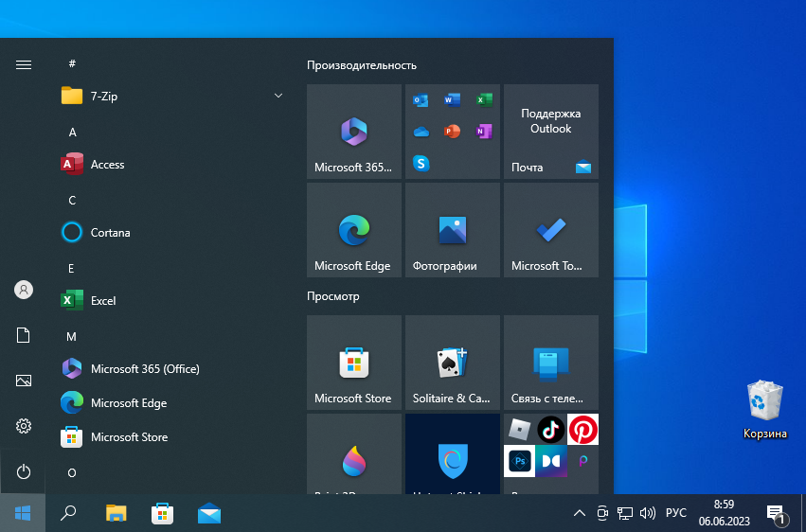The image size is (806, 532).
Task: Expand the 7-Zip folder chevron
Action: [278, 96]
